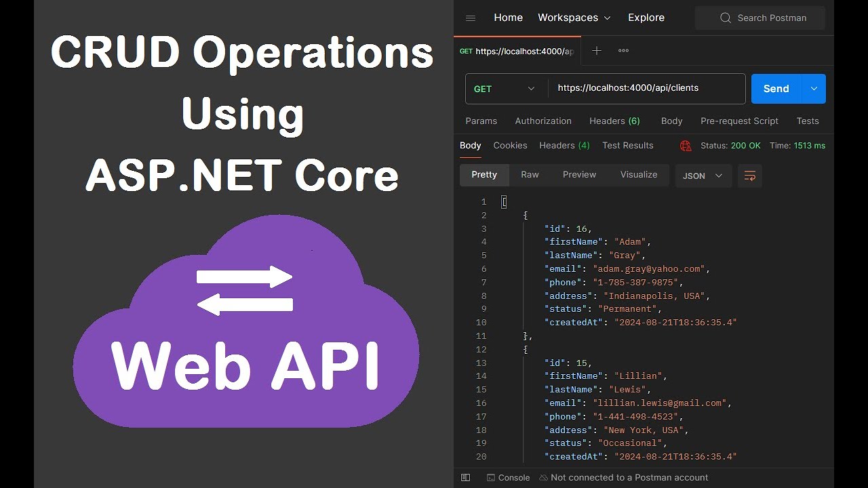
Task: Select the response Body tab
Action: (470, 145)
